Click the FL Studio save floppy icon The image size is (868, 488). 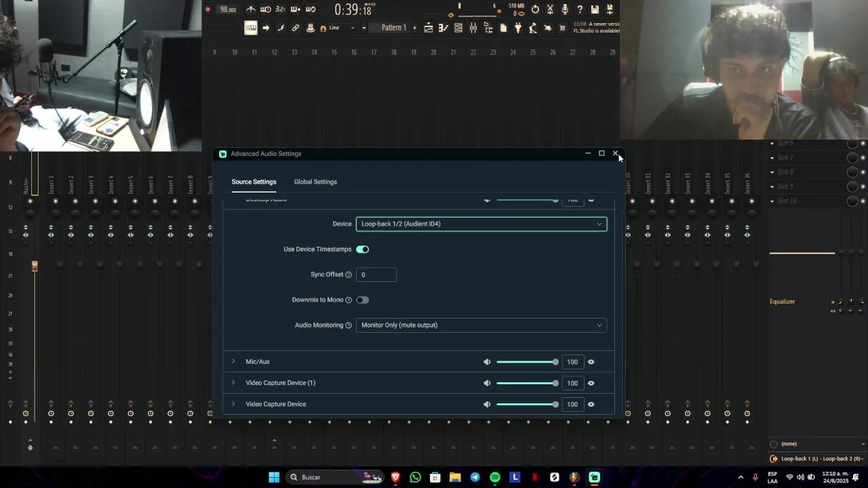click(x=595, y=9)
